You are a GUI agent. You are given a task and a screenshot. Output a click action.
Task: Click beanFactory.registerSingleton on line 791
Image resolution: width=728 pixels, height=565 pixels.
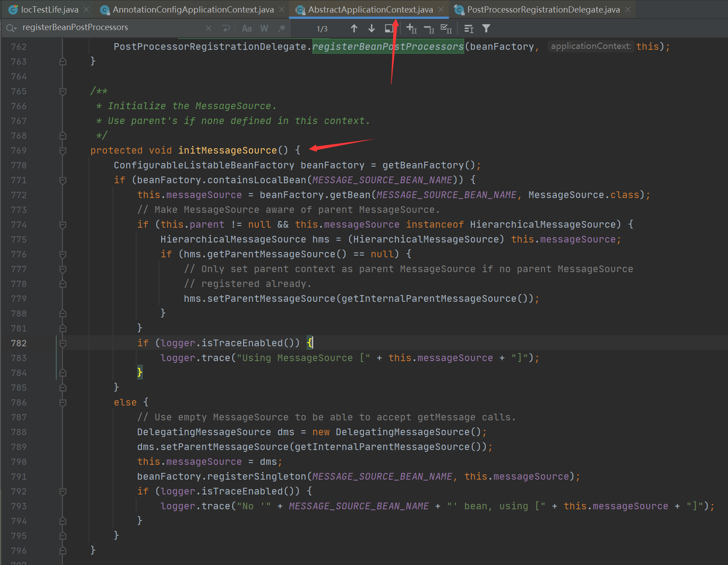222,477
